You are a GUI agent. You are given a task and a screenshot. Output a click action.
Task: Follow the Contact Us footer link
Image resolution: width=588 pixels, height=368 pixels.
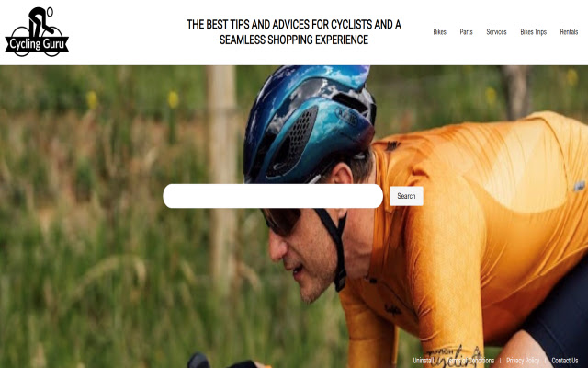[565, 361]
